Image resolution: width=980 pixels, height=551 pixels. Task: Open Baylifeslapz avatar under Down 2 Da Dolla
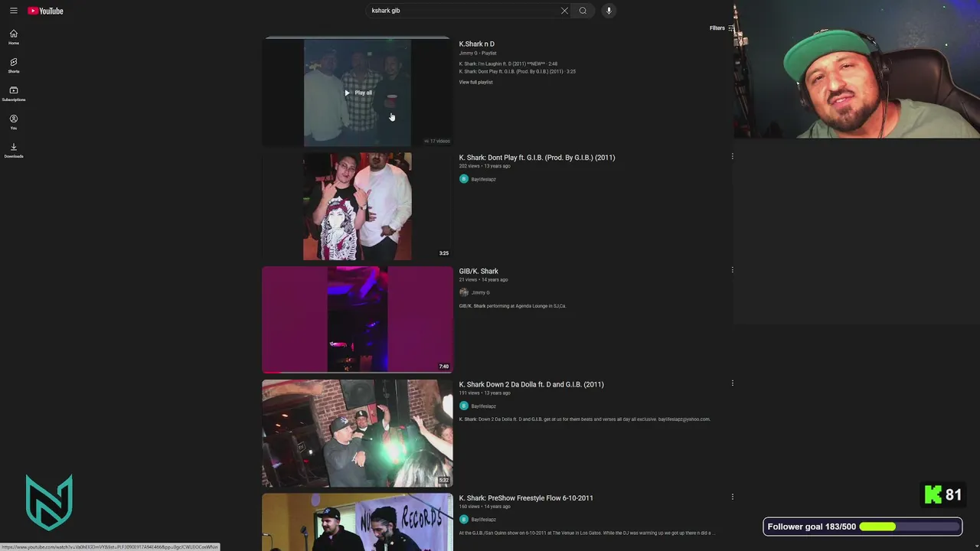click(x=463, y=406)
